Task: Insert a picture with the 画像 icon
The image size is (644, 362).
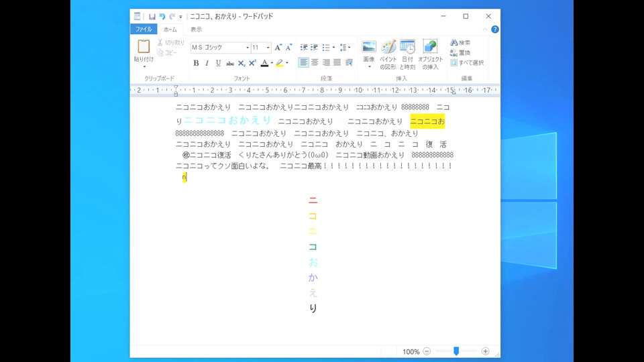Action: (x=369, y=47)
